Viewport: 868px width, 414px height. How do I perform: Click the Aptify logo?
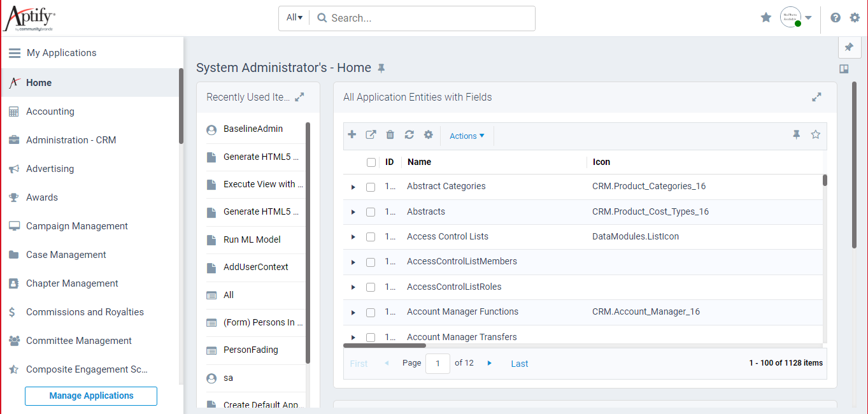pos(29,18)
